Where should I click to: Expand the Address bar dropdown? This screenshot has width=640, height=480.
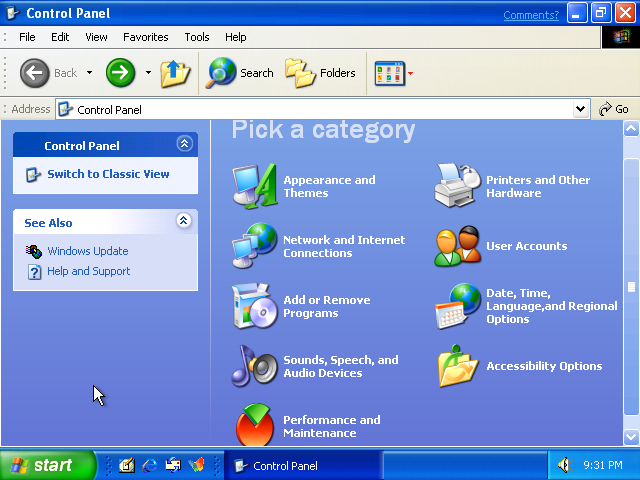click(x=580, y=109)
